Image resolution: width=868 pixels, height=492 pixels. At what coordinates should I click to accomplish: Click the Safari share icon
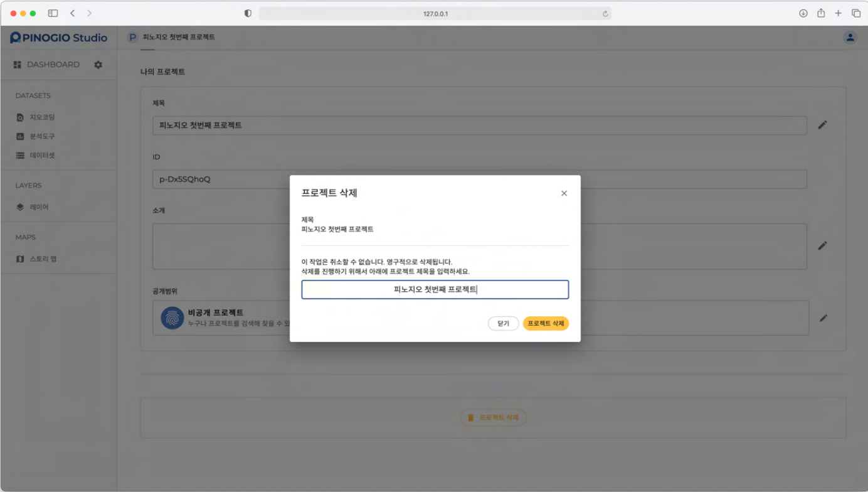tap(820, 13)
